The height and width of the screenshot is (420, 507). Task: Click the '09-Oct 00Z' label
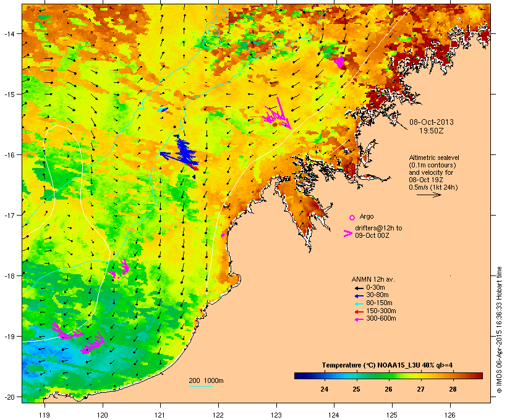(x=372, y=235)
